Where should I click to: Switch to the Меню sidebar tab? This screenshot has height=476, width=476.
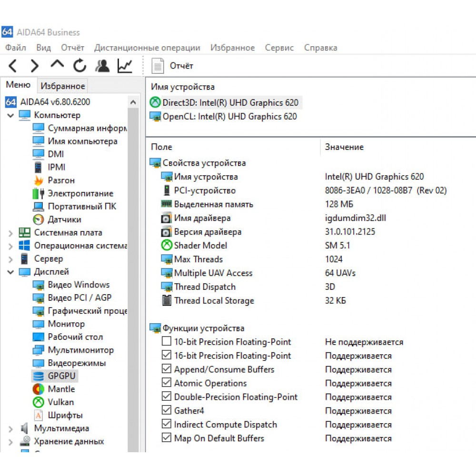coord(18,85)
